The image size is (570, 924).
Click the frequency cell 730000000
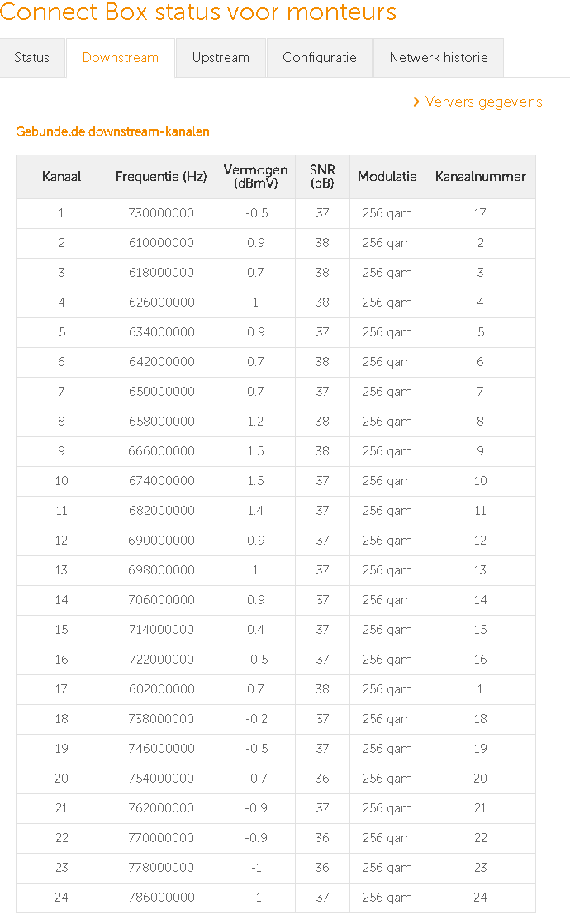point(161,213)
